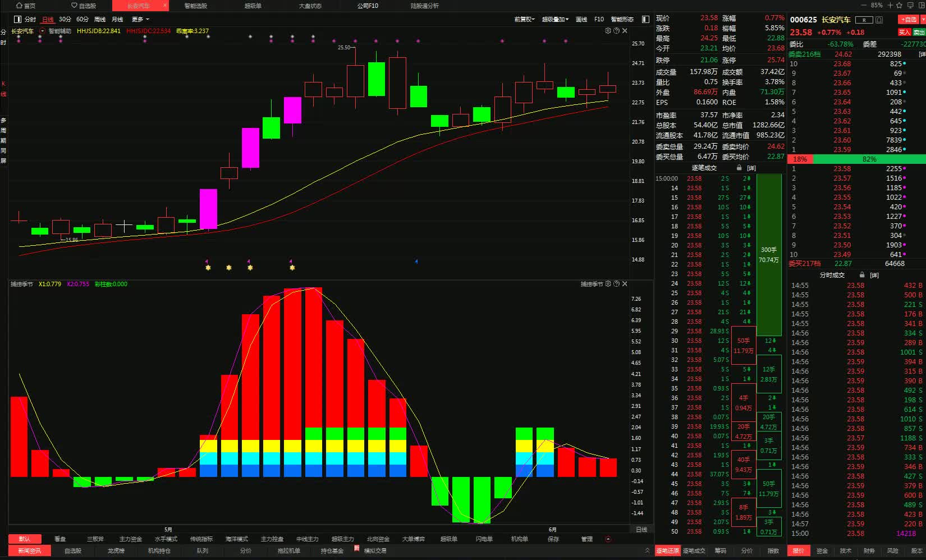Select the 日线 daily period
926x560 pixels.
pyautogui.click(x=48, y=19)
